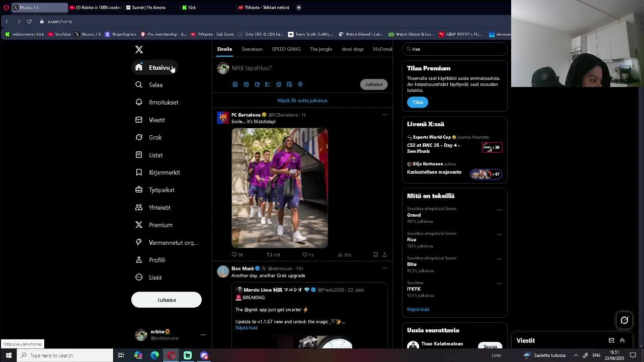Switch to demi dogs tab
Screen dimensions: 644x362
click(353, 49)
